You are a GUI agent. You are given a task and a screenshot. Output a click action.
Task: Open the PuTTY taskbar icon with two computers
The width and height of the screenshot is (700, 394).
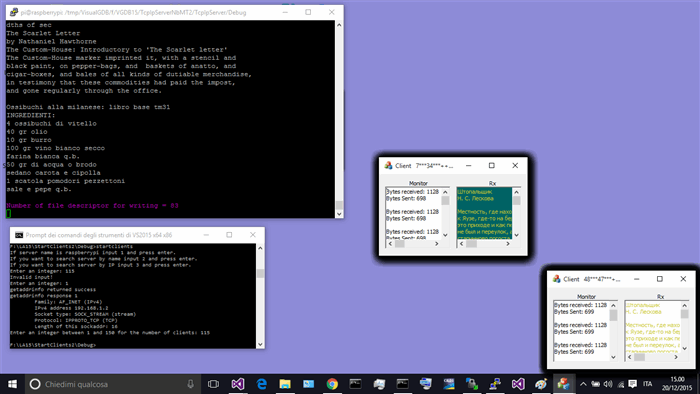point(495,384)
